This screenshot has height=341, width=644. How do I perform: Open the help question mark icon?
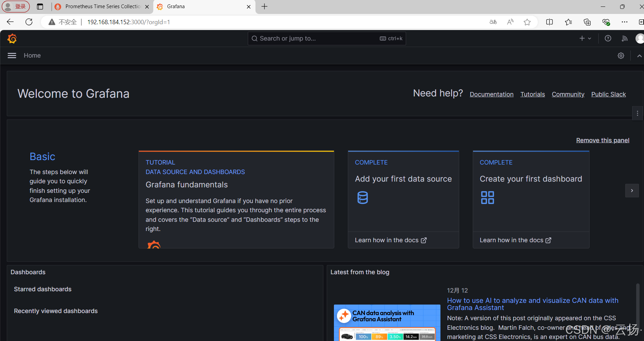tap(608, 38)
